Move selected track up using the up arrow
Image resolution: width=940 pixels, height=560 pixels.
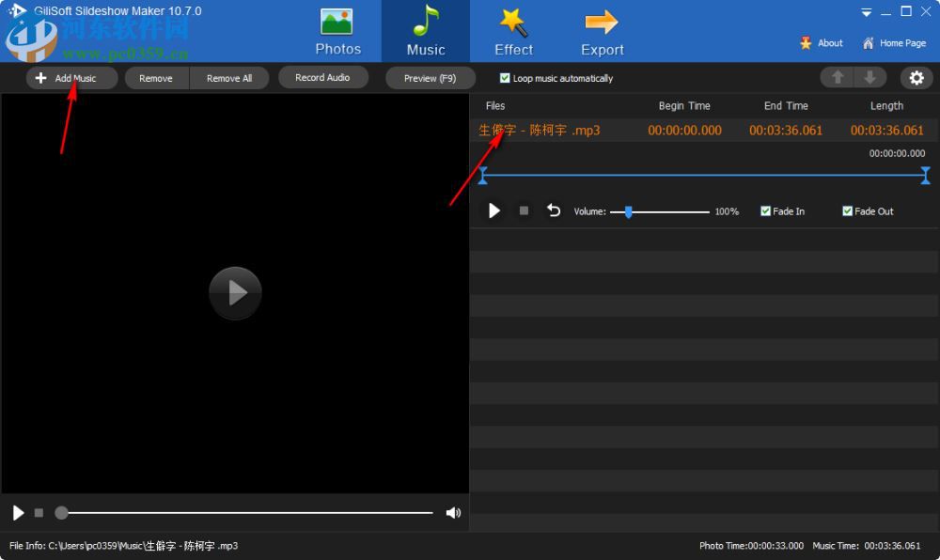click(837, 78)
